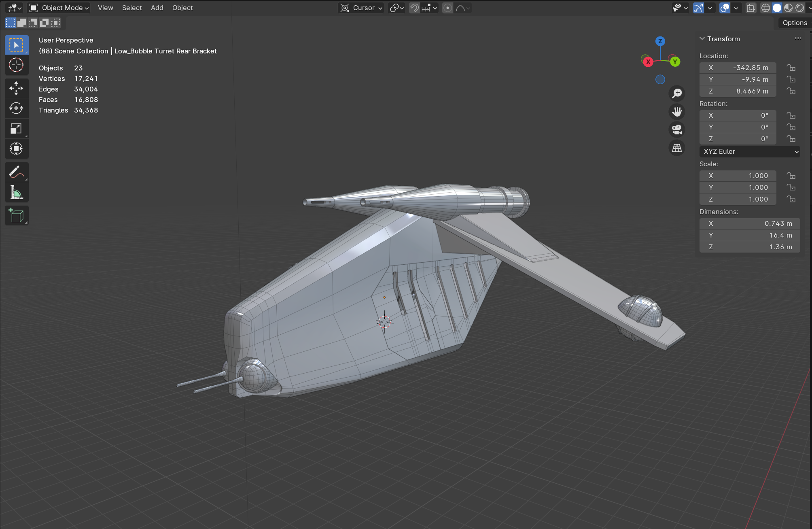Click the Y axis on navigation gizmo
The width and height of the screenshot is (812, 529).
point(675,62)
